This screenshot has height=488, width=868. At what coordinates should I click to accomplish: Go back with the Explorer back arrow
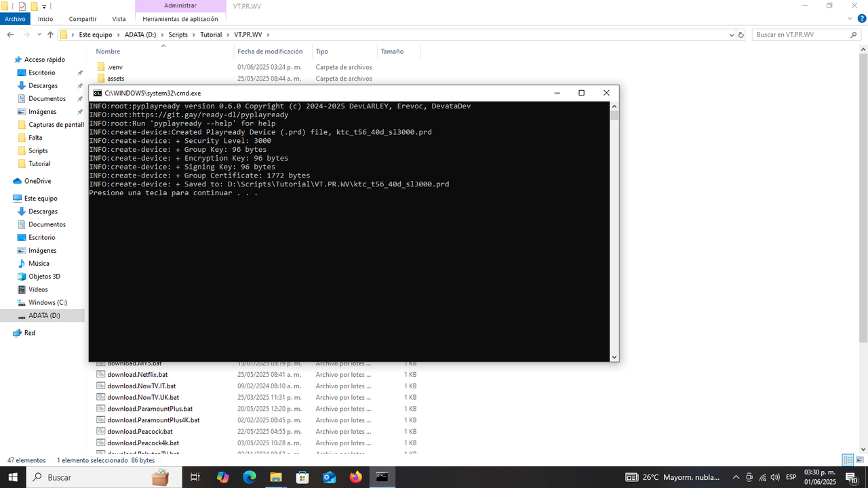[10, 35]
